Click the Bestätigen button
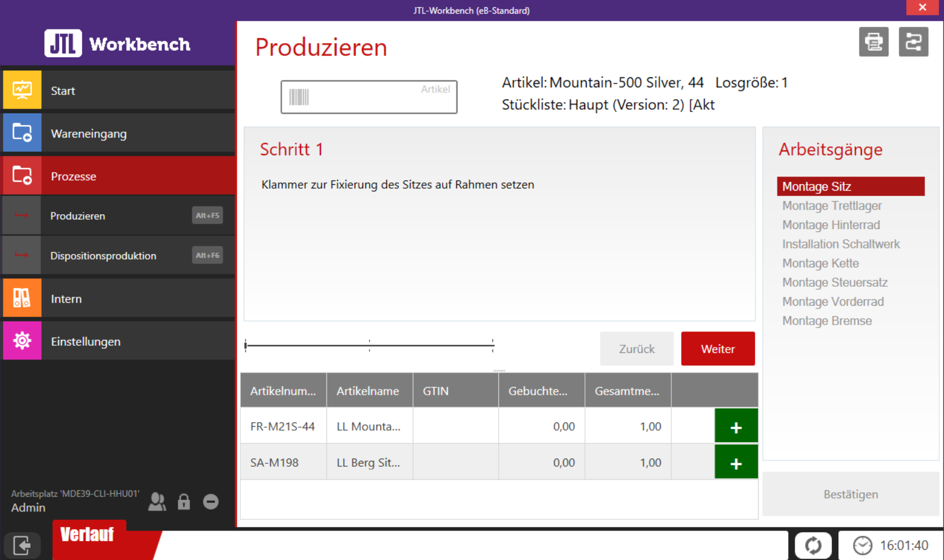The width and height of the screenshot is (944, 560). click(x=850, y=494)
